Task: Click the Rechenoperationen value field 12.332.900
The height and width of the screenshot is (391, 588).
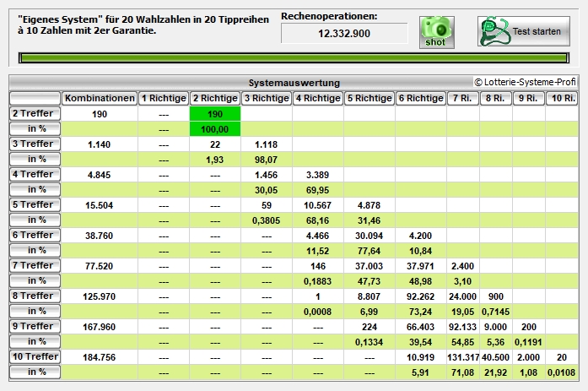Action: click(344, 34)
